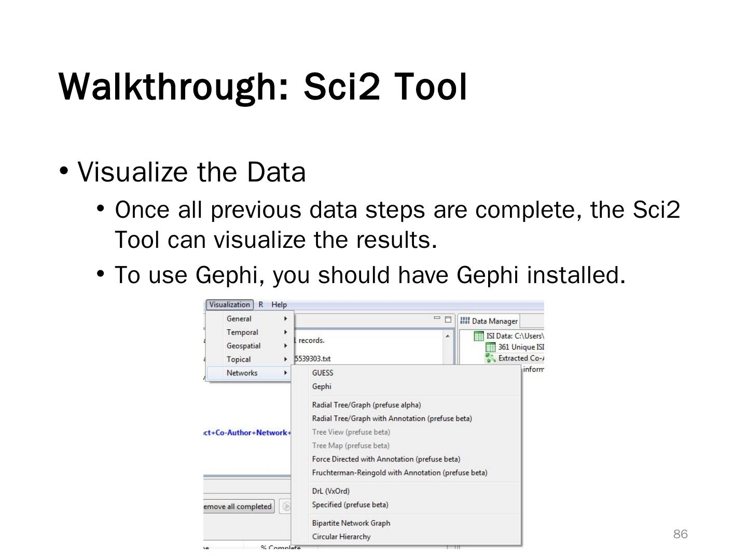Maximize the console panel
The image size is (747, 560).
tap(448, 319)
